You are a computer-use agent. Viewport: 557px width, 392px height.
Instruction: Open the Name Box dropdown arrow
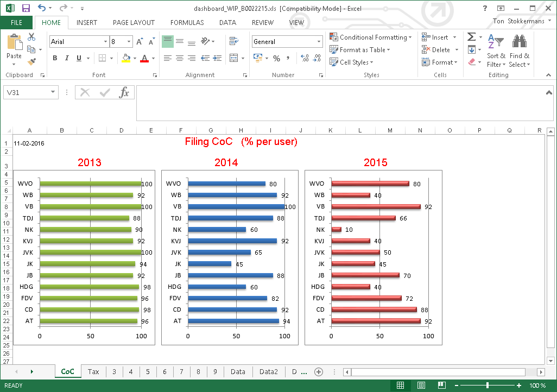[53, 92]
